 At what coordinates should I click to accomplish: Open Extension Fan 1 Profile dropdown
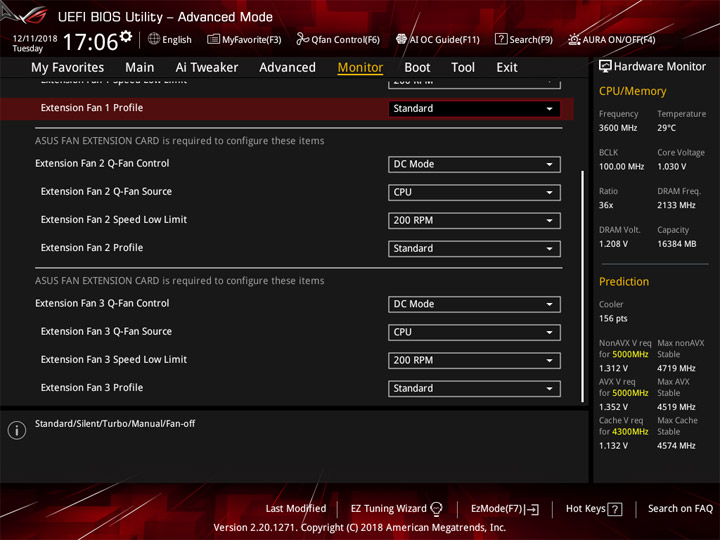pyautogui.click(x=474, y=109)
